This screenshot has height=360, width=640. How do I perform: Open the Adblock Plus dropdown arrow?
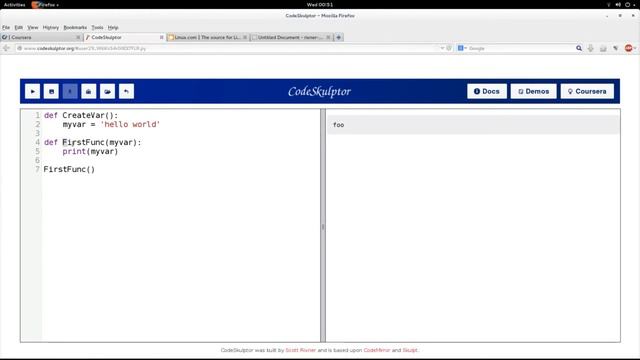635,48
